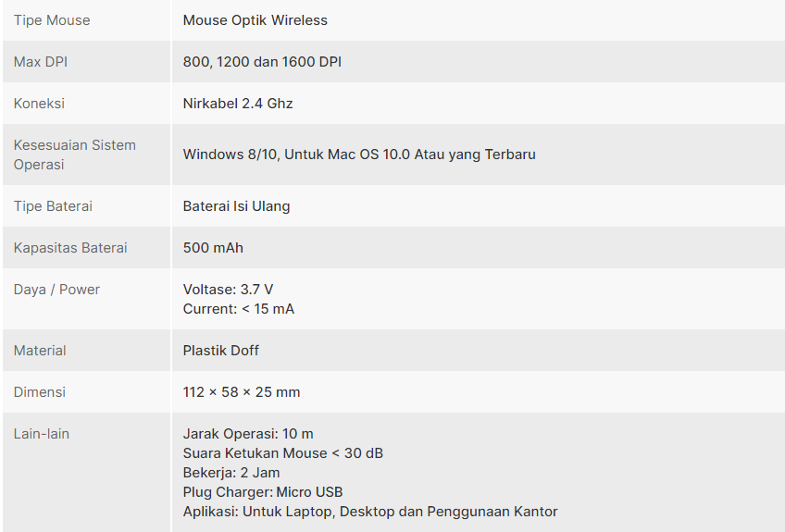Click the "Plastik Doff" material value
The image size is (785, 532).
pos(220,351)
